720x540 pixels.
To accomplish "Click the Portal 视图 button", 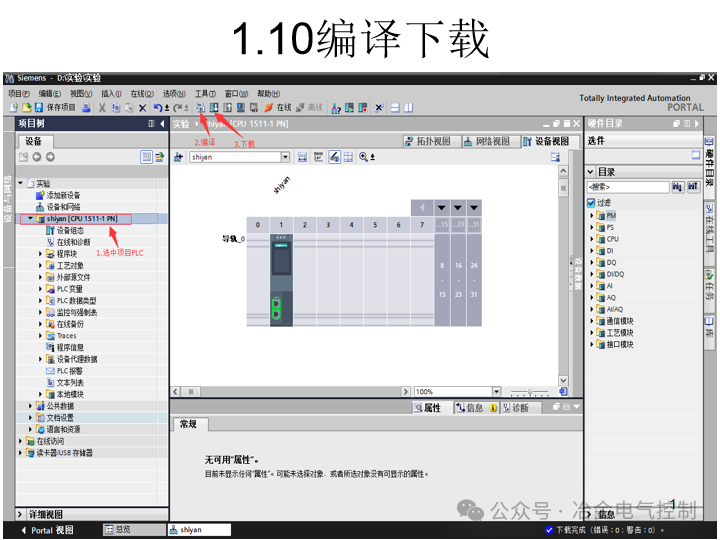I will pyautogui.click(x=47, y=530).
